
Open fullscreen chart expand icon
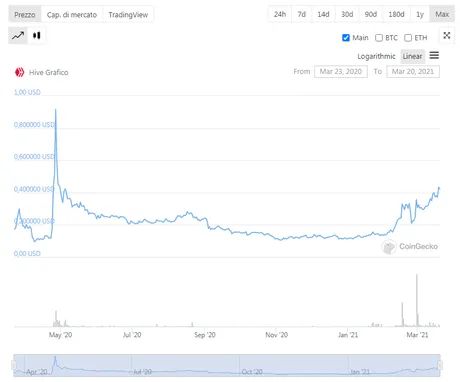pyautogui.click(x=447, y=36)
